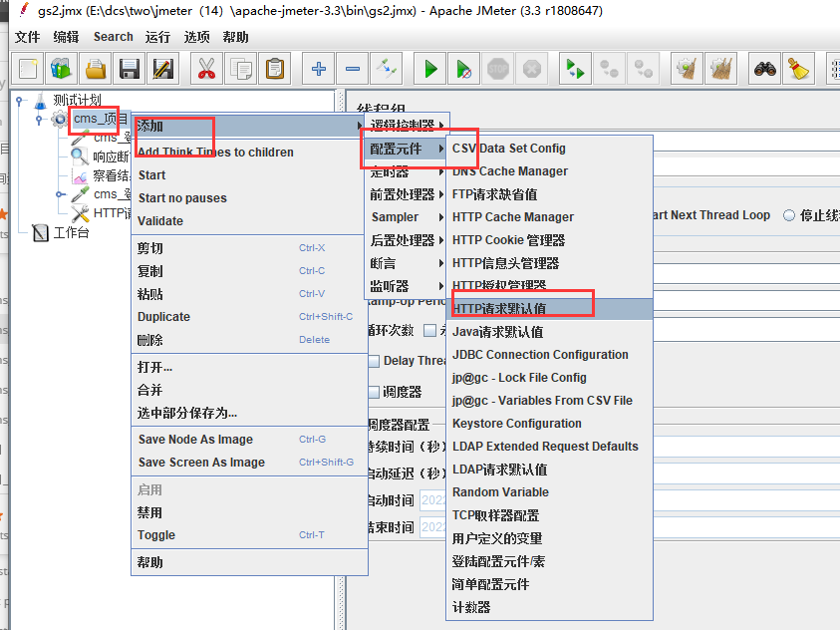Screen dimensions: 840x630
Task: Click the New test plan toolbar icon
Action: [x=28, y=69]
